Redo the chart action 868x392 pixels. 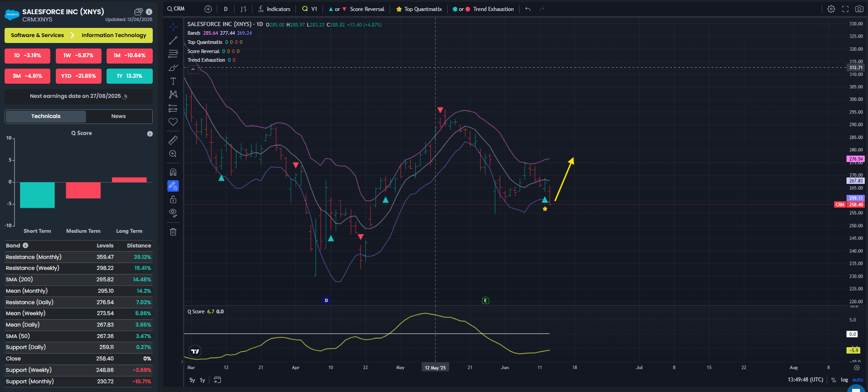pos(542,9)
